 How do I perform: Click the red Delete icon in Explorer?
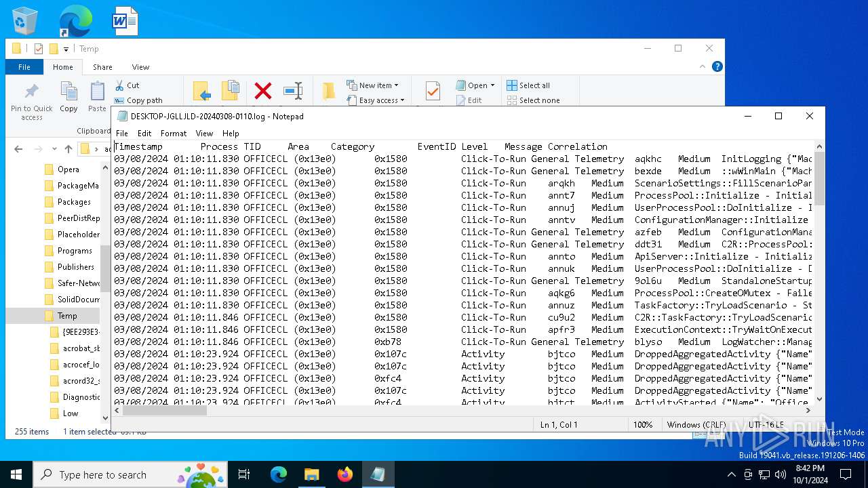263,91
